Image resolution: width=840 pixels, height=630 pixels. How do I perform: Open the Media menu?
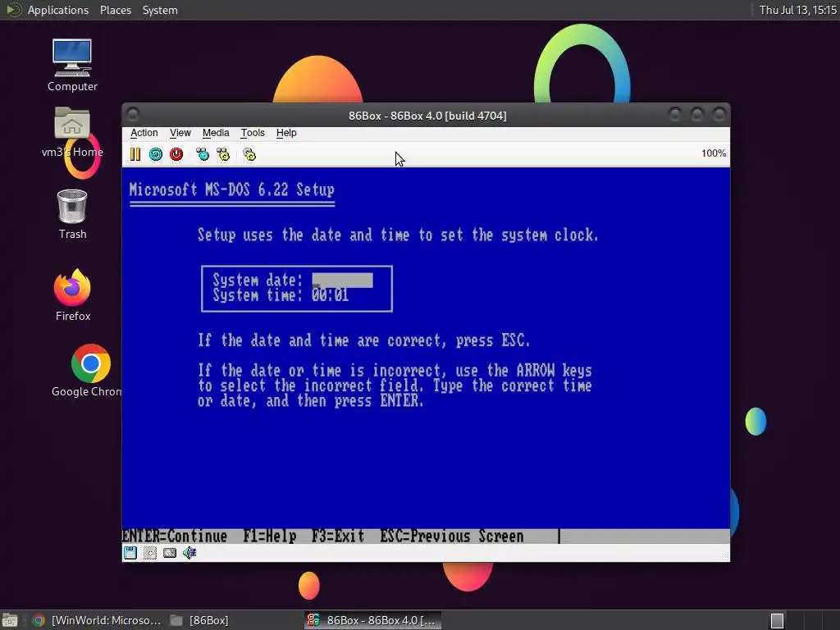[x=216, y=133]
